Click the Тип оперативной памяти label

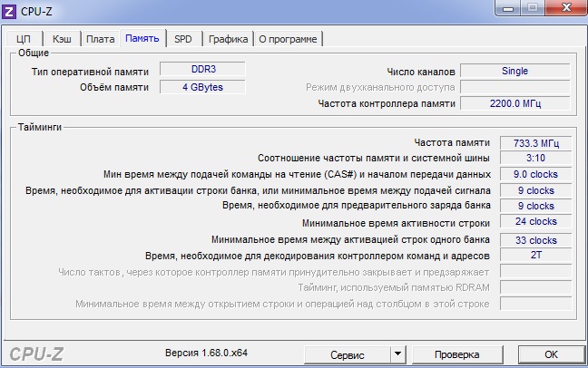point(90,72)
